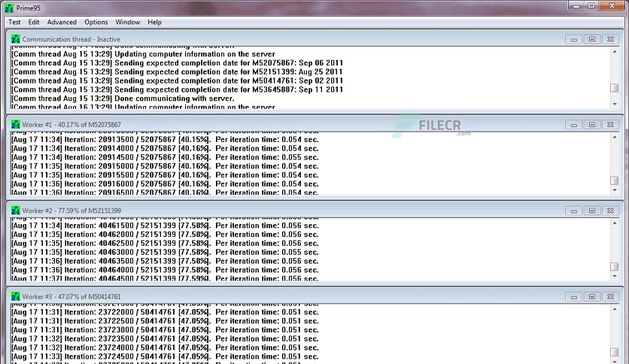Close the Worker #2 sub-window
The height and width of the screenshot is (364, 629).
610,211
